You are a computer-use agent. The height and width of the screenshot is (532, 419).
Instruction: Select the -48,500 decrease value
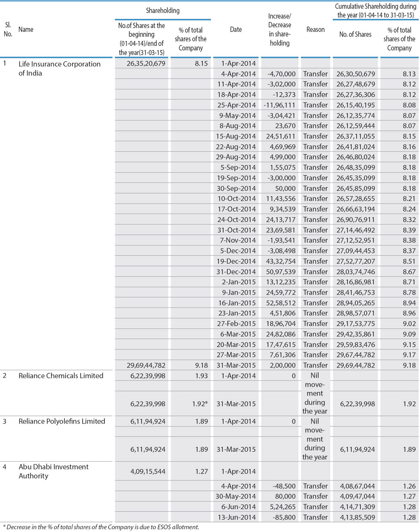tap(282, 486)
